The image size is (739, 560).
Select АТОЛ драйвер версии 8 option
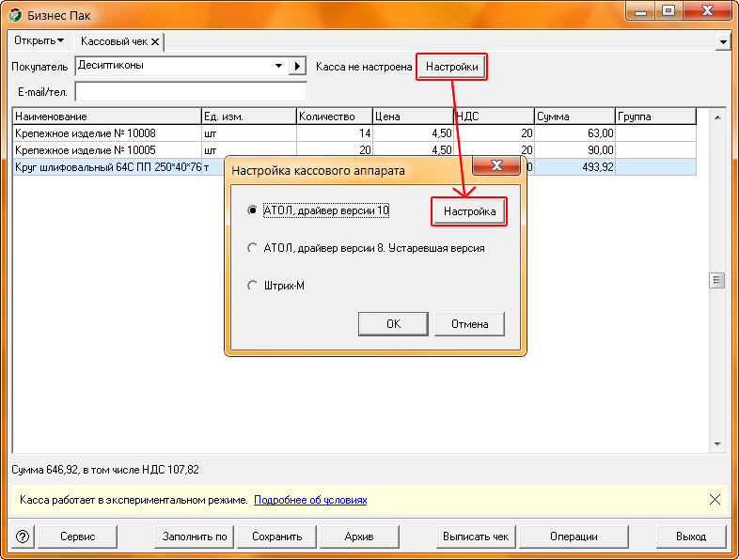tap(252, 248)
